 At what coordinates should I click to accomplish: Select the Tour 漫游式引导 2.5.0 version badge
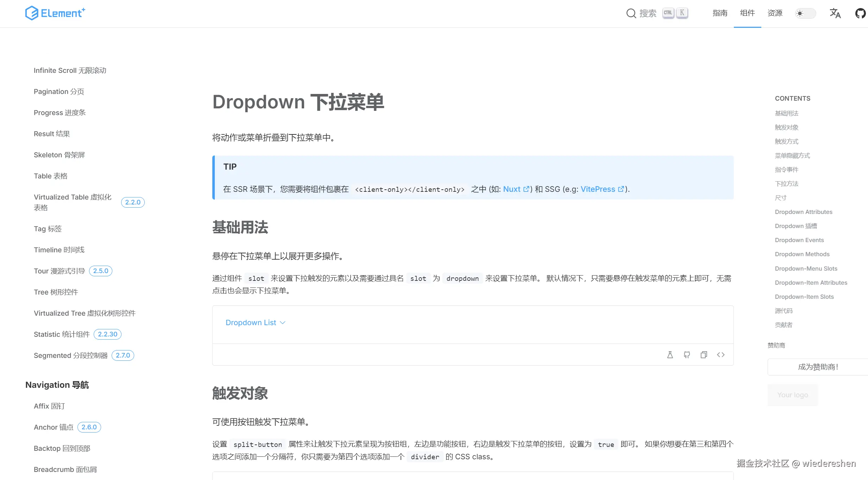pos(101,271)
